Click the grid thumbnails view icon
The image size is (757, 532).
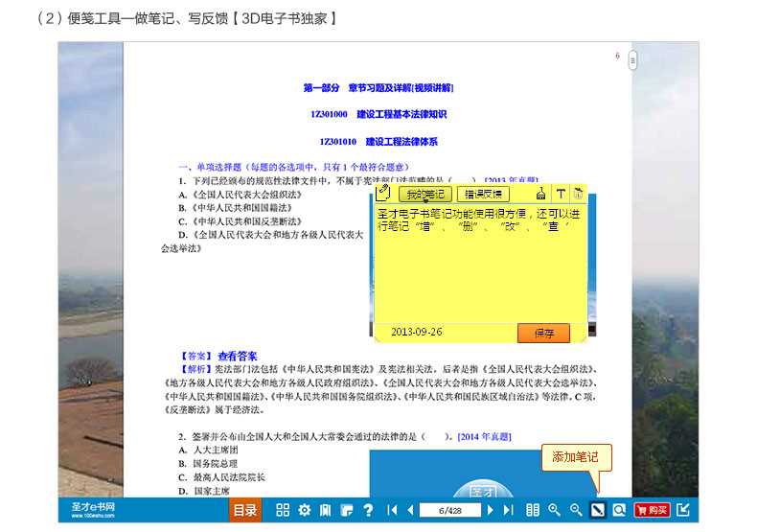283,510
